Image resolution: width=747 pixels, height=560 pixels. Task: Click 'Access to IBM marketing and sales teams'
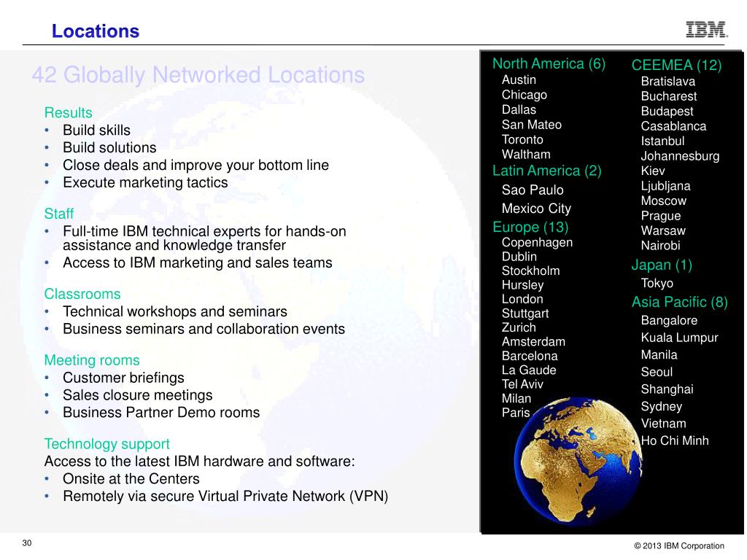pos(198,262)
